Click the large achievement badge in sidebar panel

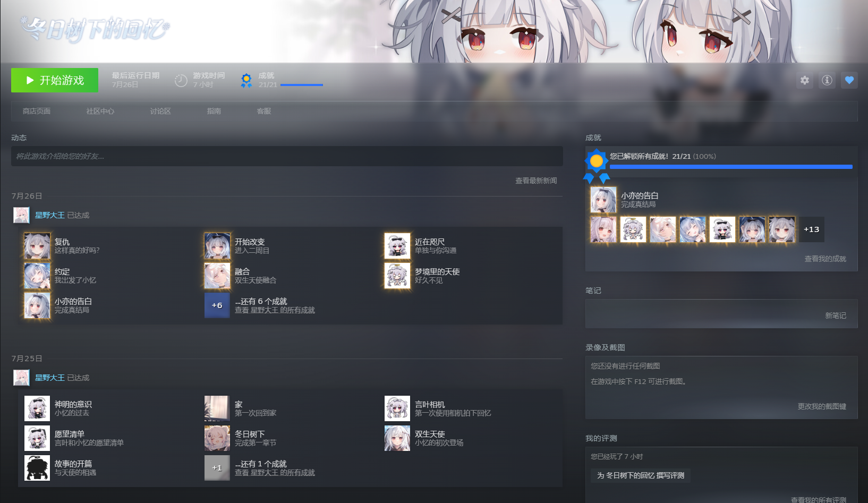pos(597,166)
